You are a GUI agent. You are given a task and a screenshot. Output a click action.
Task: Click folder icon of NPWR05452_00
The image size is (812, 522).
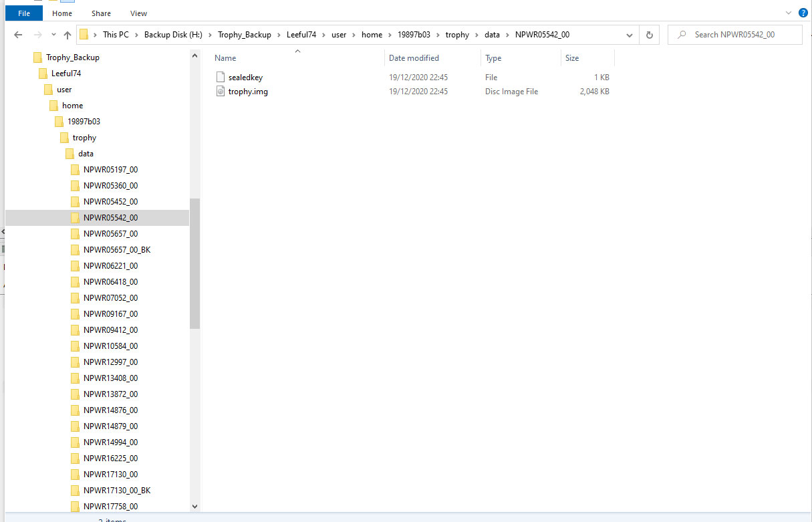click(x=76, y=202)
